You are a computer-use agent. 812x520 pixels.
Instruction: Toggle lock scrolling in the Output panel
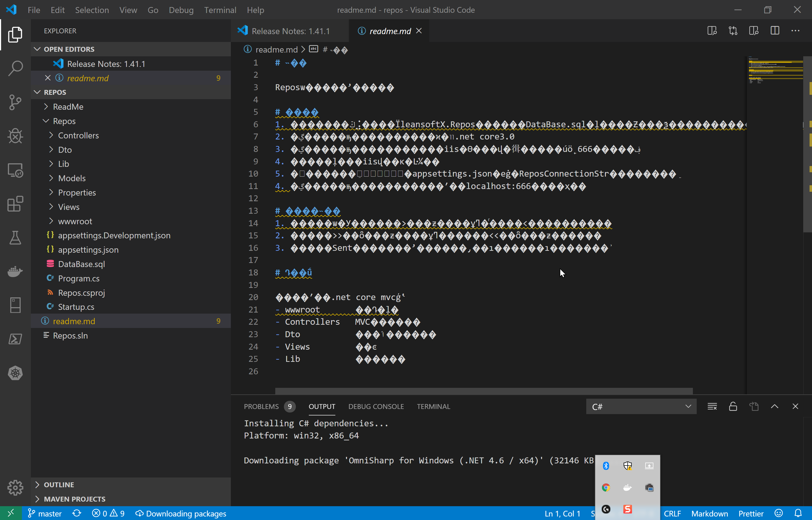point(733,406)
